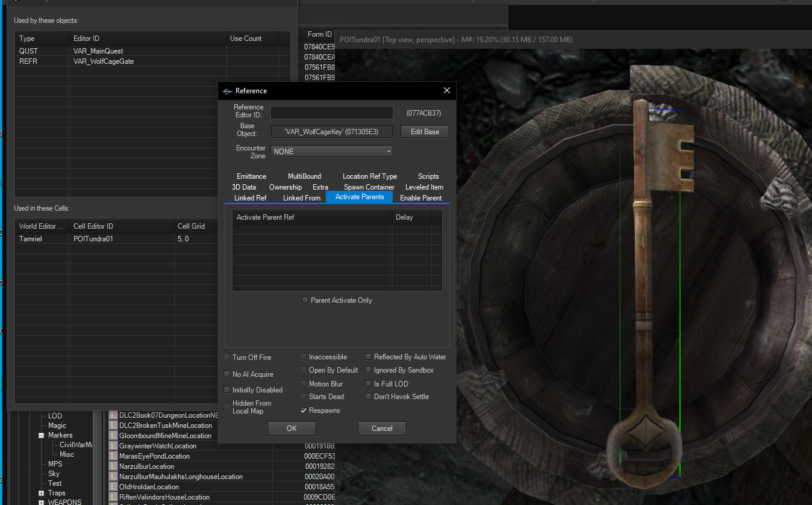The image size is (812, 505).
Task: Click the Reference dialog title icon
Action: 227,91
